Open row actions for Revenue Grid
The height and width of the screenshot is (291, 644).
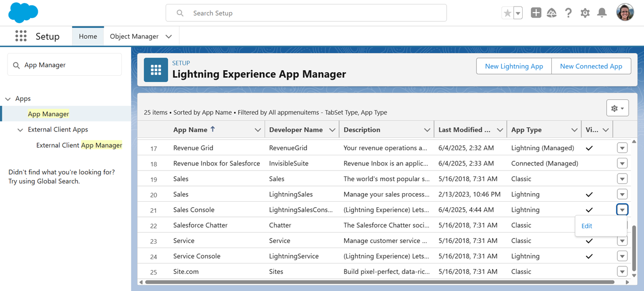(x=622, y=148)
